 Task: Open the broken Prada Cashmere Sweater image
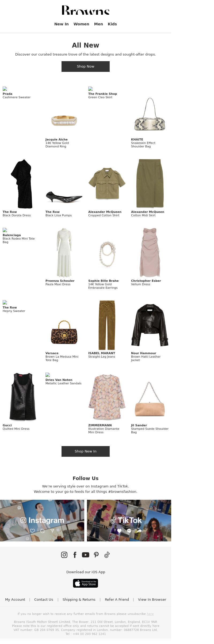(x=5, y=89)
